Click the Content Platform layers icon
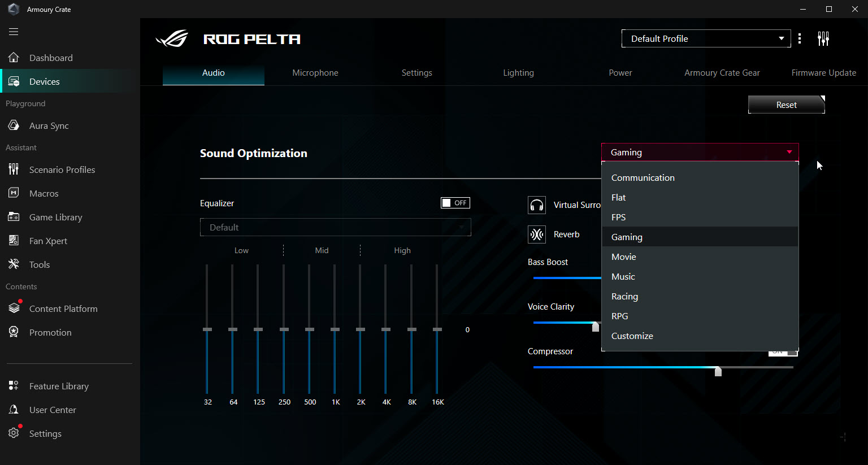 pyautogui.click(x=14, y=308)
